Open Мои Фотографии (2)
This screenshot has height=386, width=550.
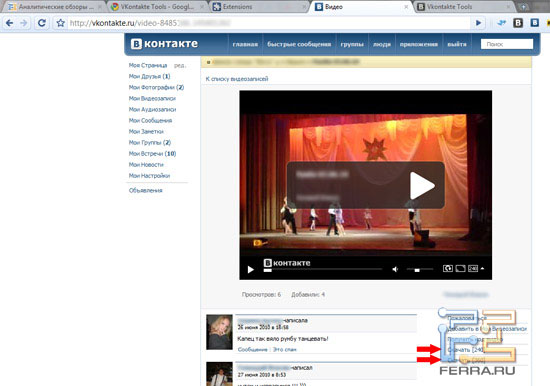click(x=156, y=87)
